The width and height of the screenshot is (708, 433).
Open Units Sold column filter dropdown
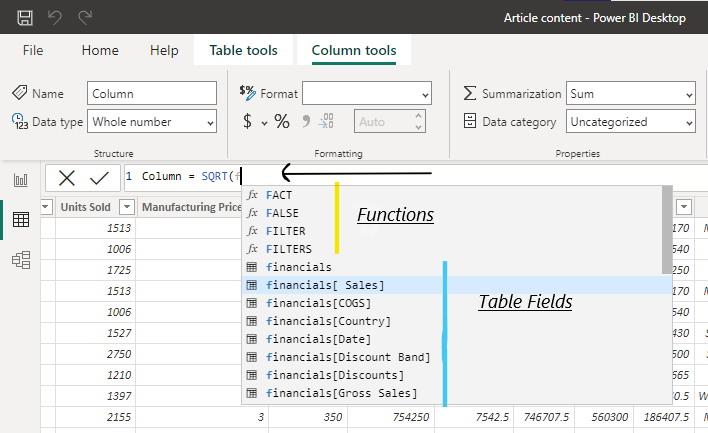(127, 207)
